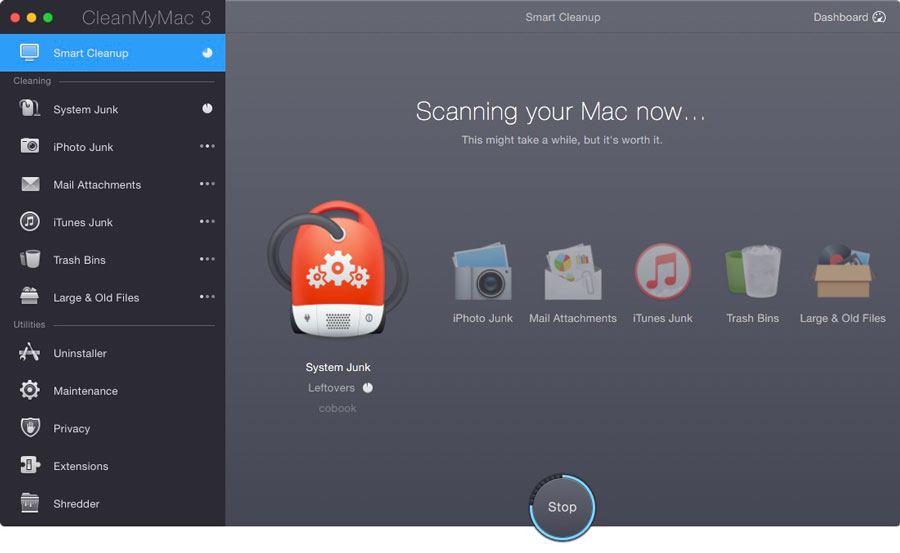Image resolution: width=900 pixels, height=553 pixels.
Task: Click the Mail Attachments pending dots
Action: point(207,184)
